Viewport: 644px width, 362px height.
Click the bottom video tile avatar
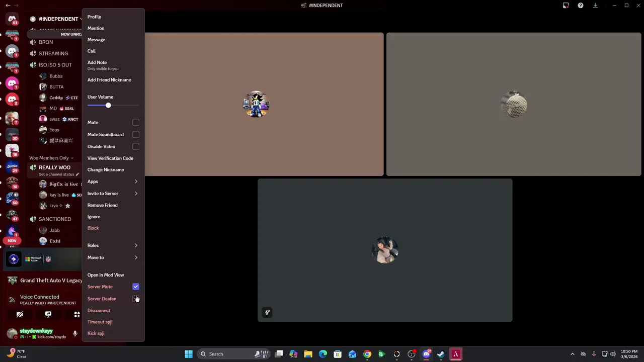tap(385, 250)
